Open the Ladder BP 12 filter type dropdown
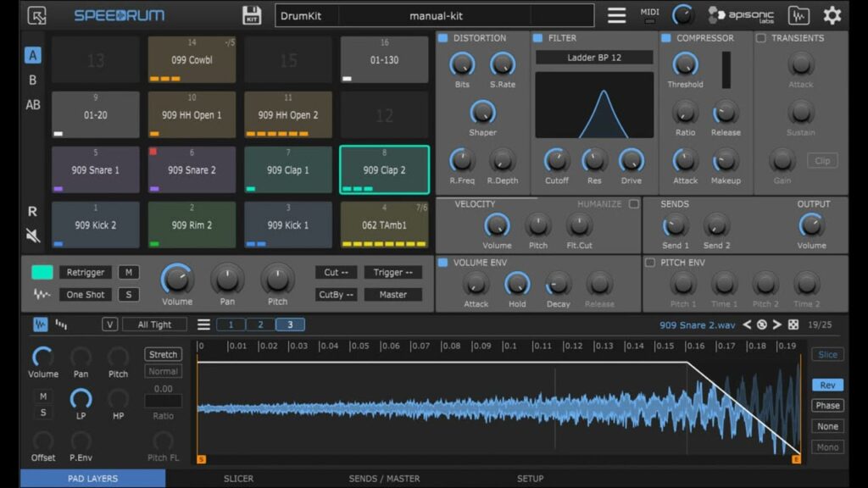Screen dimensions: 868x488 pos(593,58)
